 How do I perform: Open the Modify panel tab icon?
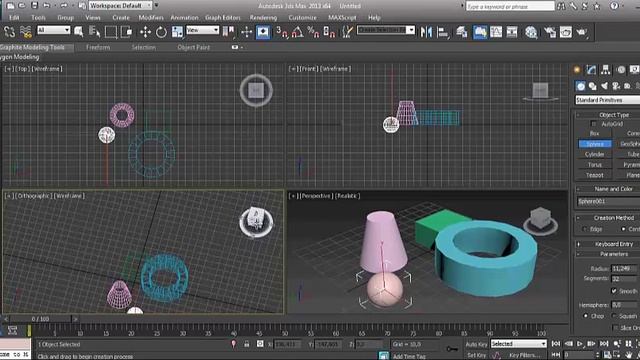(591, 70)
